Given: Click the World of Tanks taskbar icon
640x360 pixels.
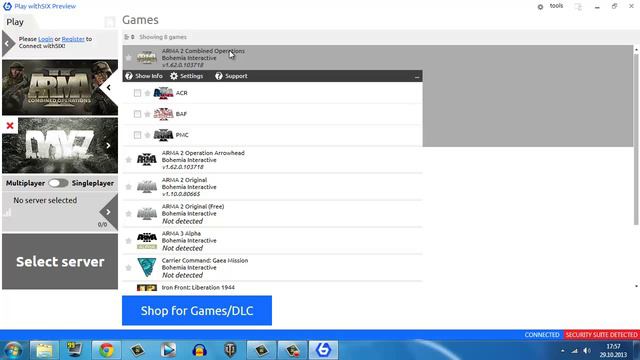Looking at the screenshot, I should click(x=230, y=350).
